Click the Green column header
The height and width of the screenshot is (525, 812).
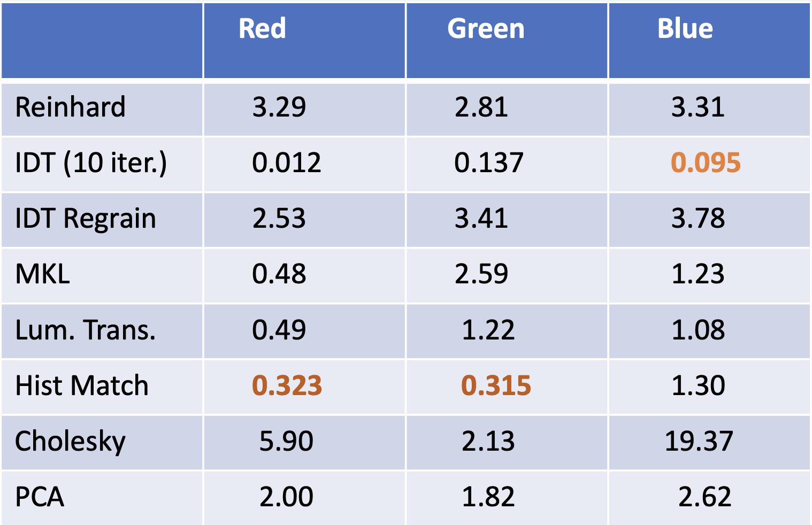click(x=486, y=28)
